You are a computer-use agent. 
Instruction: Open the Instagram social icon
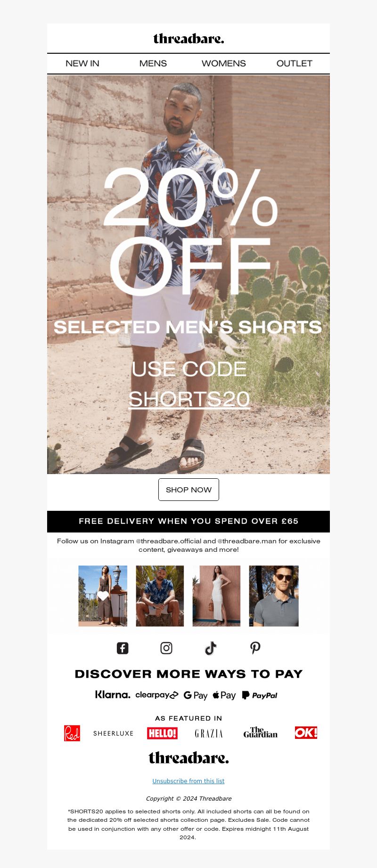click(x=166, y=648)
